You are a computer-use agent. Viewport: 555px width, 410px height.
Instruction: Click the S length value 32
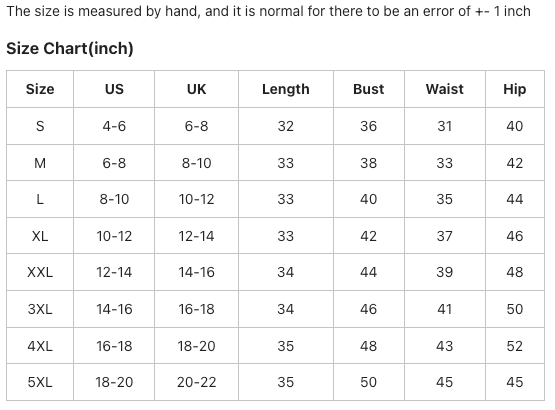click(286, 126)
